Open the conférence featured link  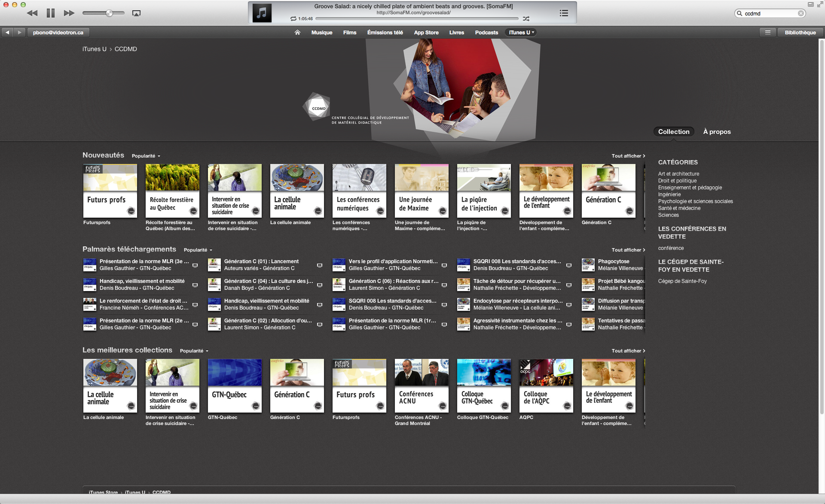671,248
